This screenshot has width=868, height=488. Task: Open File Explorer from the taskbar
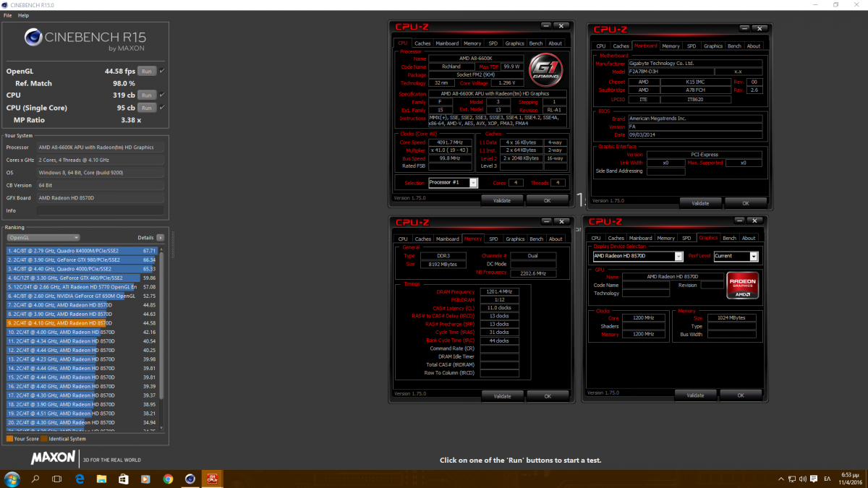[x=101, y=479]
